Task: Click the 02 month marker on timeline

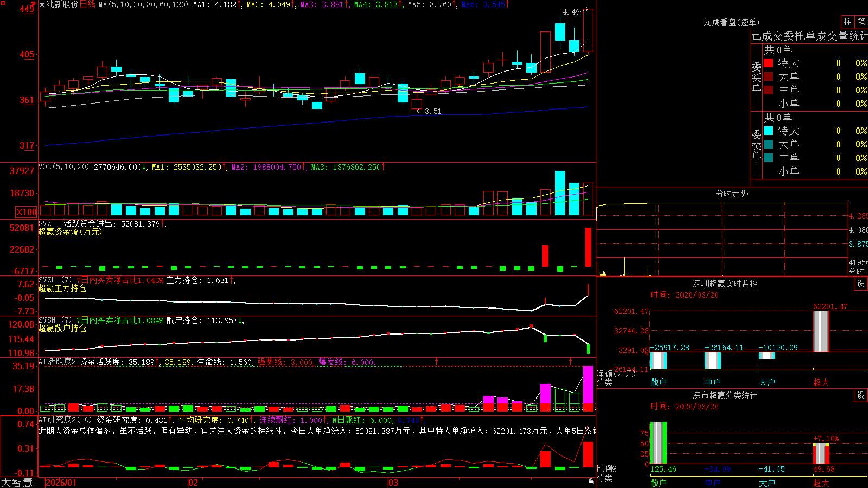Action: click(193, 483)
